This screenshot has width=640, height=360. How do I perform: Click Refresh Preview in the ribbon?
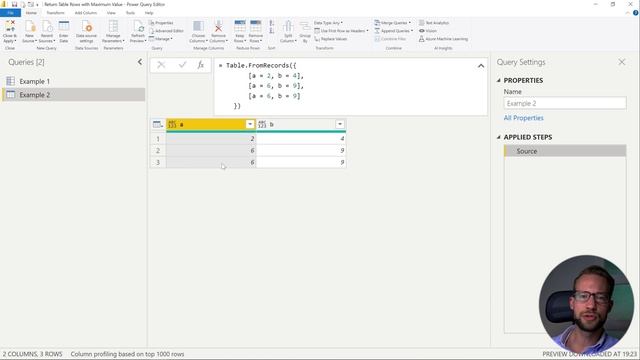tap(138, 32)
